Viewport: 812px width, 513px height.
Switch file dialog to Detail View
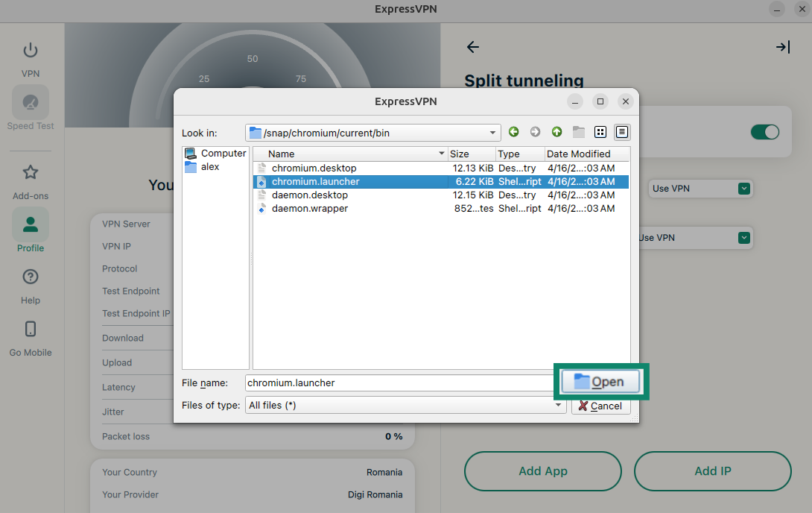(622, 132)
